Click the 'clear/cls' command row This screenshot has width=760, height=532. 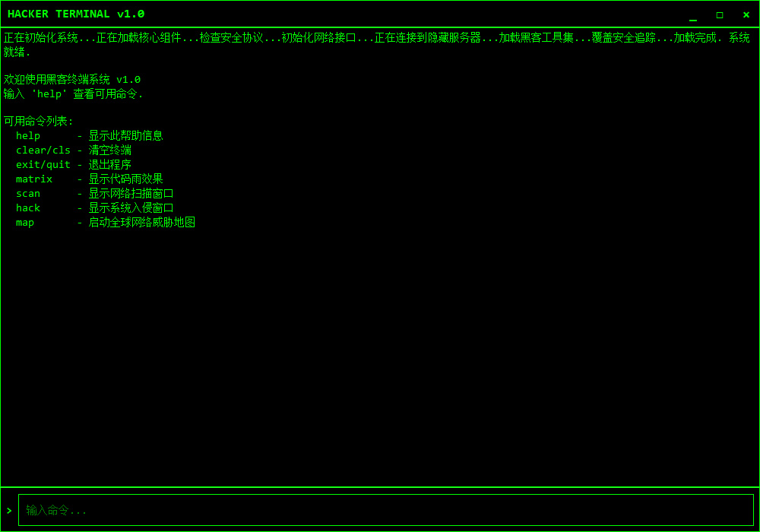(x=73, y=150)
